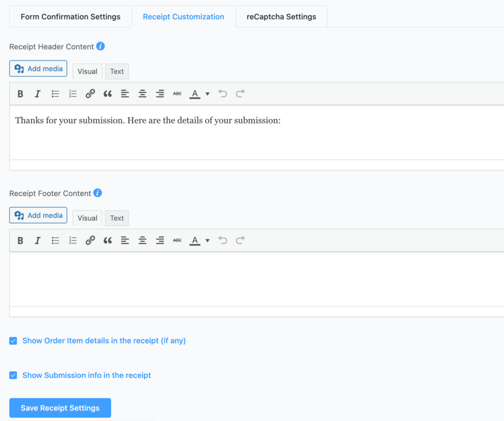Align center in Receipt Footer editor
The image size is (504, 421).
(142, 241)
